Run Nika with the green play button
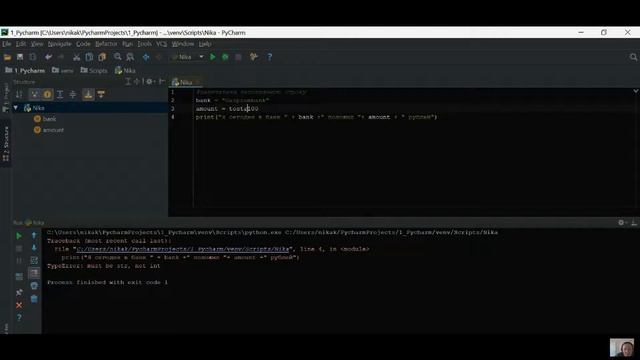The height and width of the screenshot is (360, 640). [x=213, y=57]
